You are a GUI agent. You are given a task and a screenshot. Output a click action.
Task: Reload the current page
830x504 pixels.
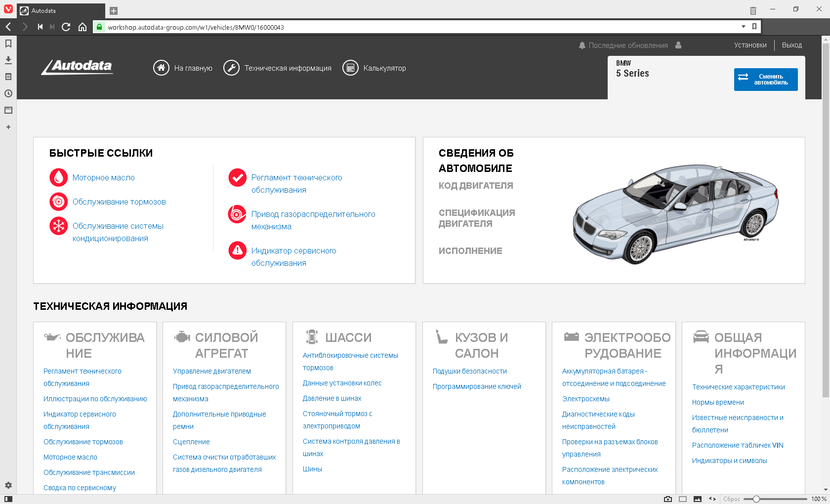click(x=66, y=27)
